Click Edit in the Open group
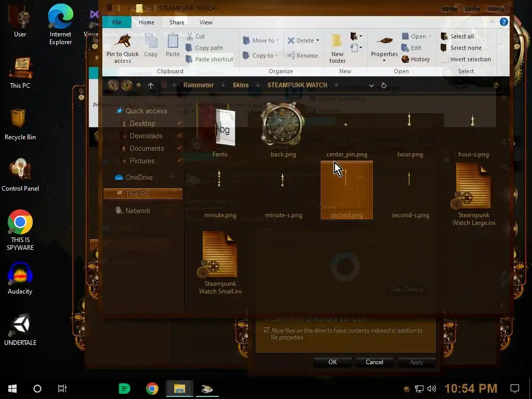 pos(411,48)
